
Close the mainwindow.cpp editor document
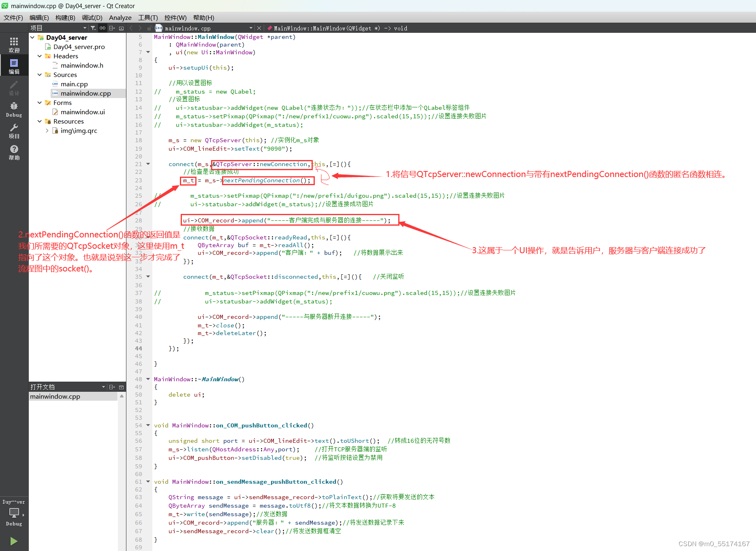259,28
